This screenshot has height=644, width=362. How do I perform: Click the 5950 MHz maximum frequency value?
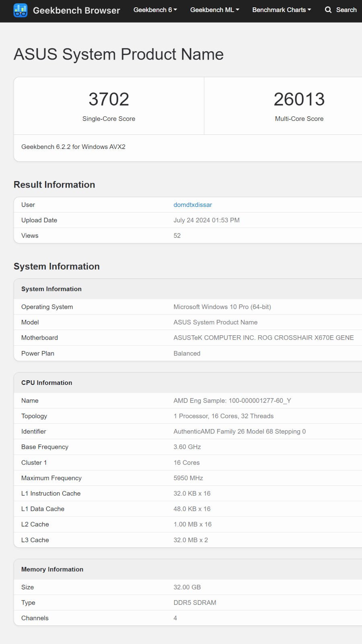click(188, 478)
